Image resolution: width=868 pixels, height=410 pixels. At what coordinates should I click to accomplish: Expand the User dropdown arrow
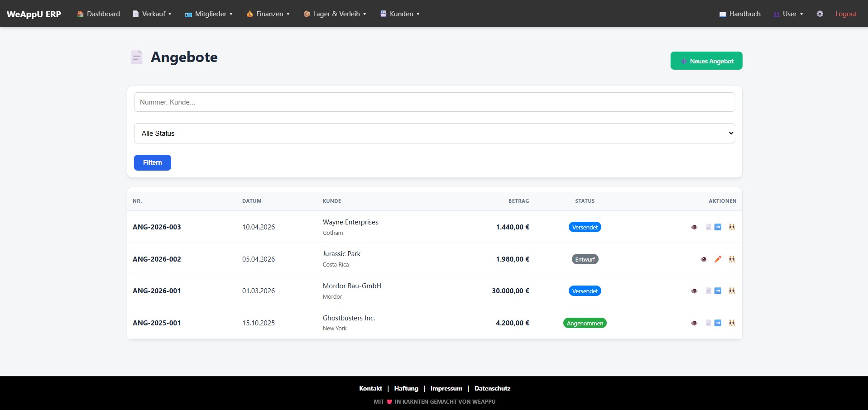pos(801,14)
